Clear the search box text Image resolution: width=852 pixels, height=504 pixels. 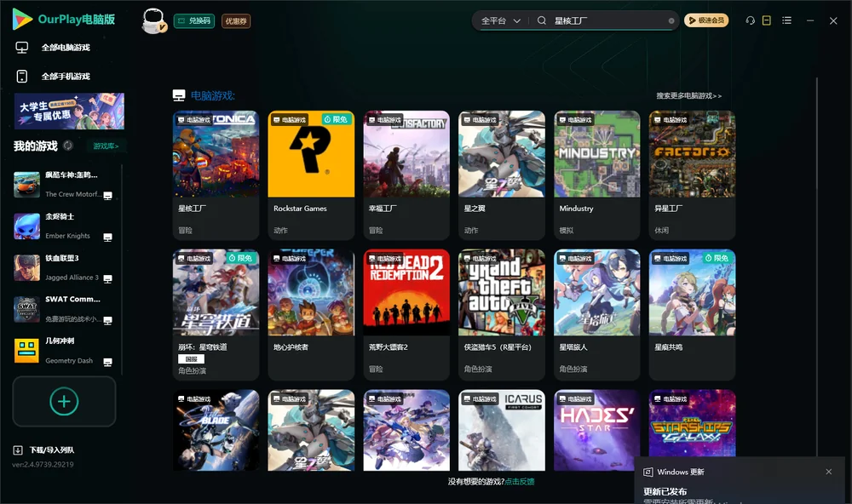tap(671, 20)
